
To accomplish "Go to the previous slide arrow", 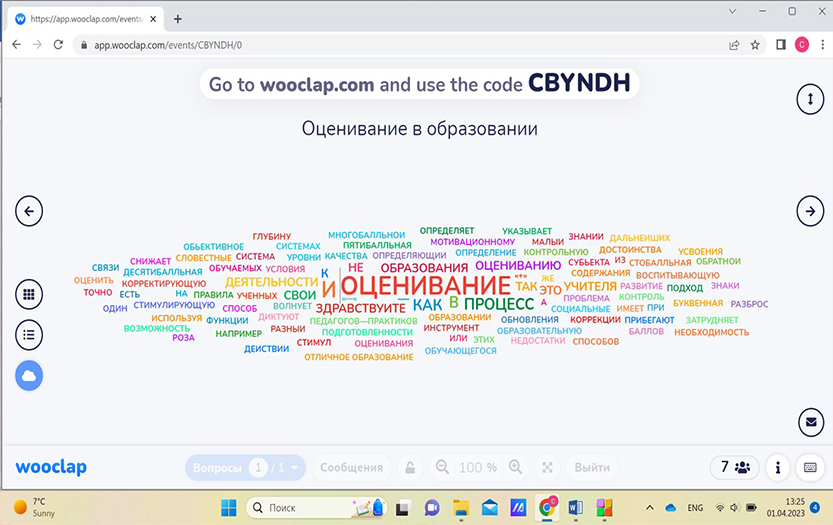I will click(29, 211).
